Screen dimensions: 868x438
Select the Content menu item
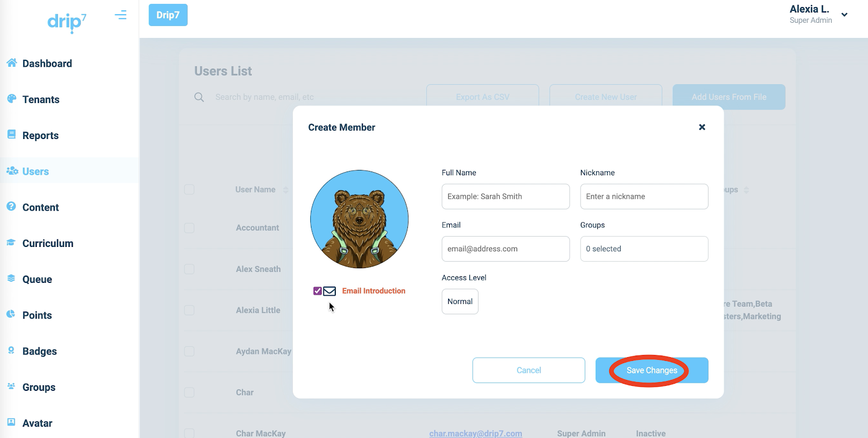(40, 207)
